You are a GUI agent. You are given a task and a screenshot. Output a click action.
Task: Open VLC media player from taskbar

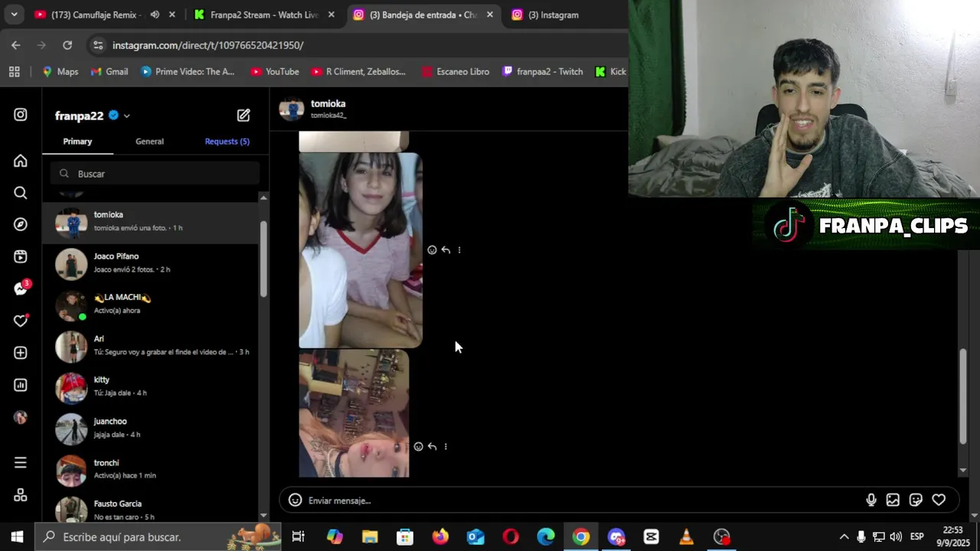[686, 537]
